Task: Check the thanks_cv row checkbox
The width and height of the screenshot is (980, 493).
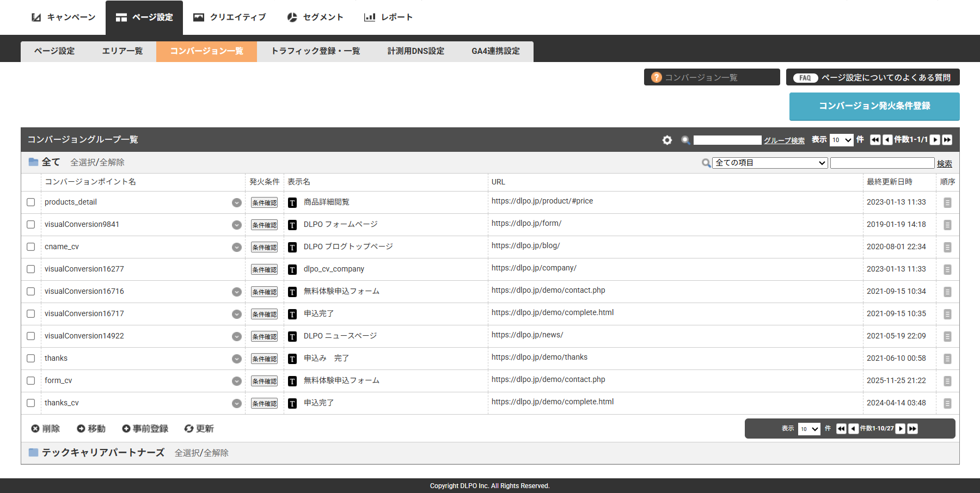Action: [31, 403]
